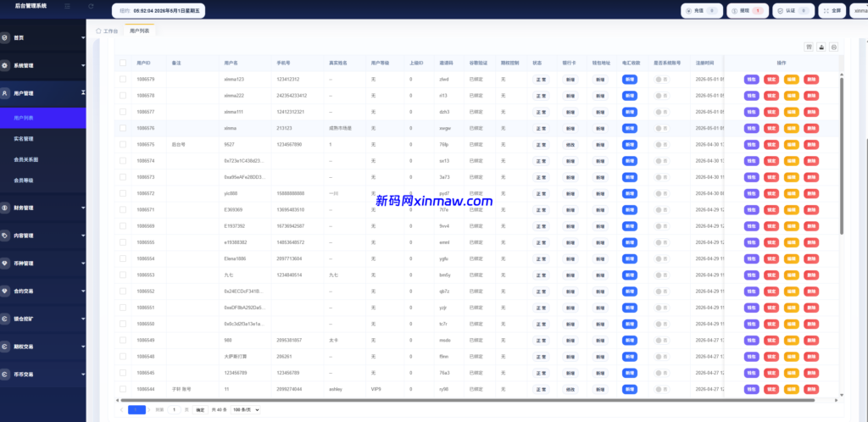Expand the 系统管理 menu arrow
The image size is (868, 422).
[83, 65]
